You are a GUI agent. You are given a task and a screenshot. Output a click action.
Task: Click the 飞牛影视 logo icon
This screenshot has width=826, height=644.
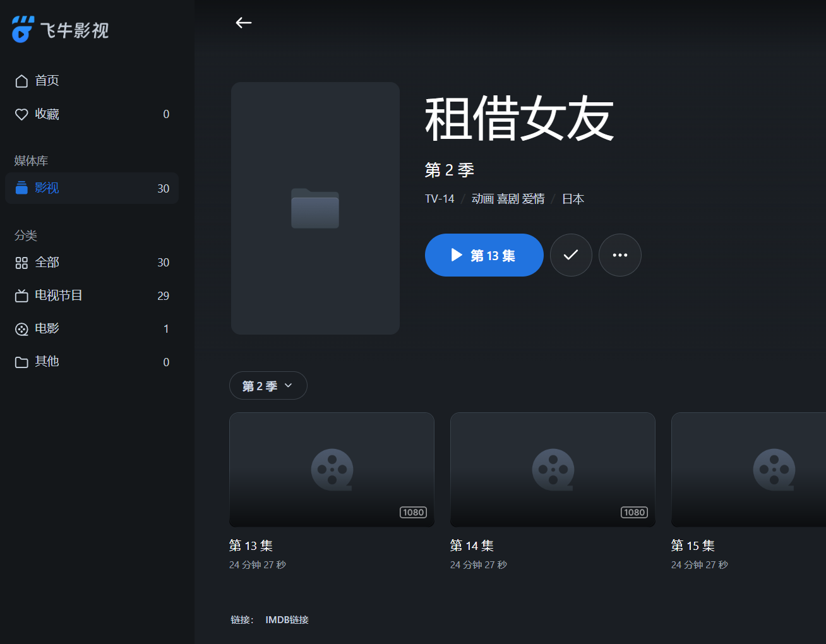coord(23,30)
